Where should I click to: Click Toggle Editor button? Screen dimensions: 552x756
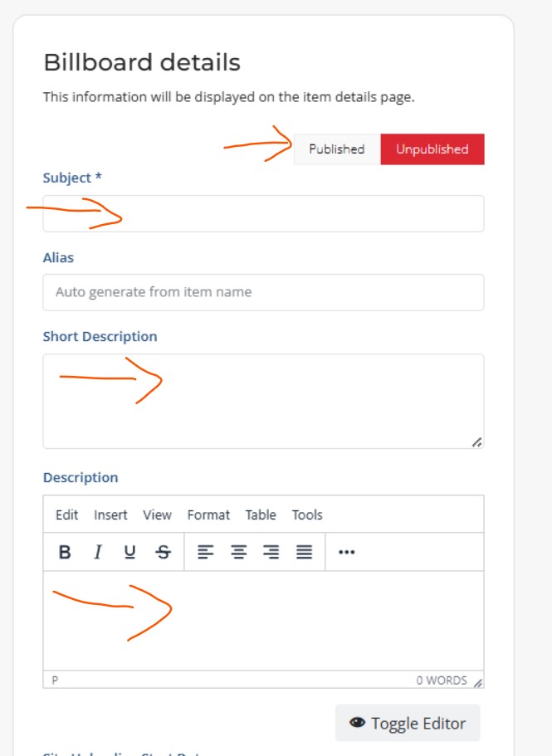(x=408, y=723)
